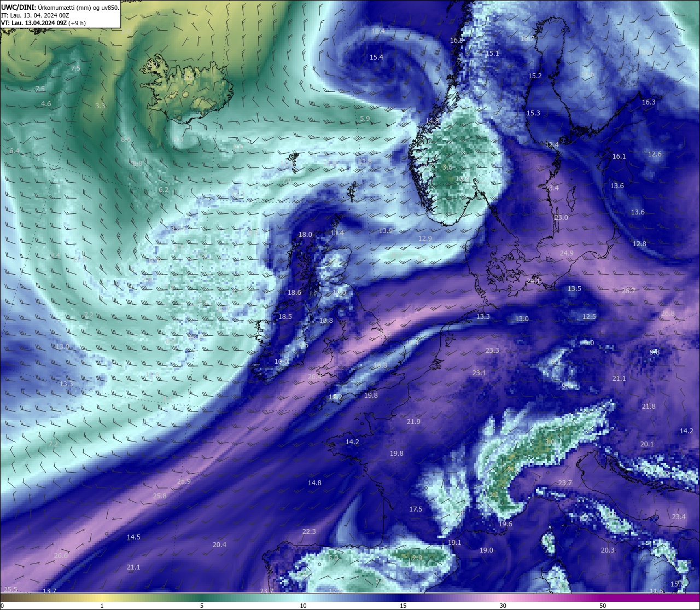700x610 pixels.
Task: Click the 'UWC/DINI: Úrkomumætti (mm) og uv850.' title
Action: [x=60, y=7]
